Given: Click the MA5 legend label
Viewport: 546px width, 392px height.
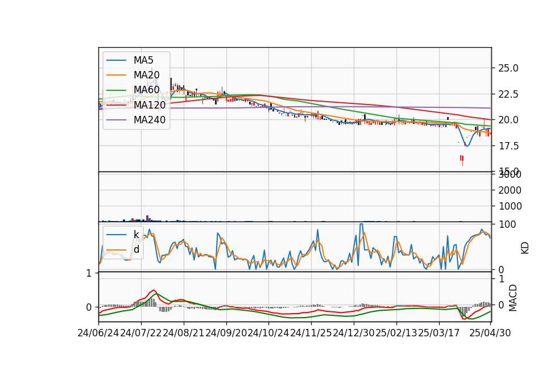Looking at the screenshot, I should (x=143, y=60).
